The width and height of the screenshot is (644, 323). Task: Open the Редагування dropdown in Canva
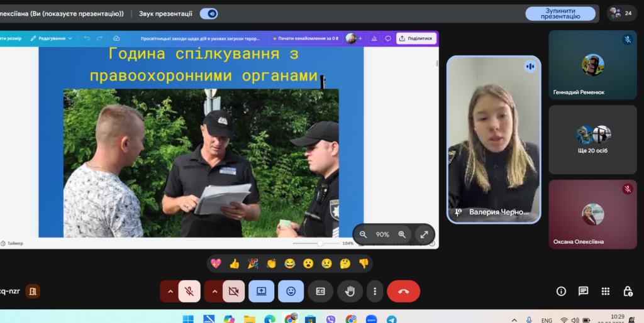tap(52, 38)
